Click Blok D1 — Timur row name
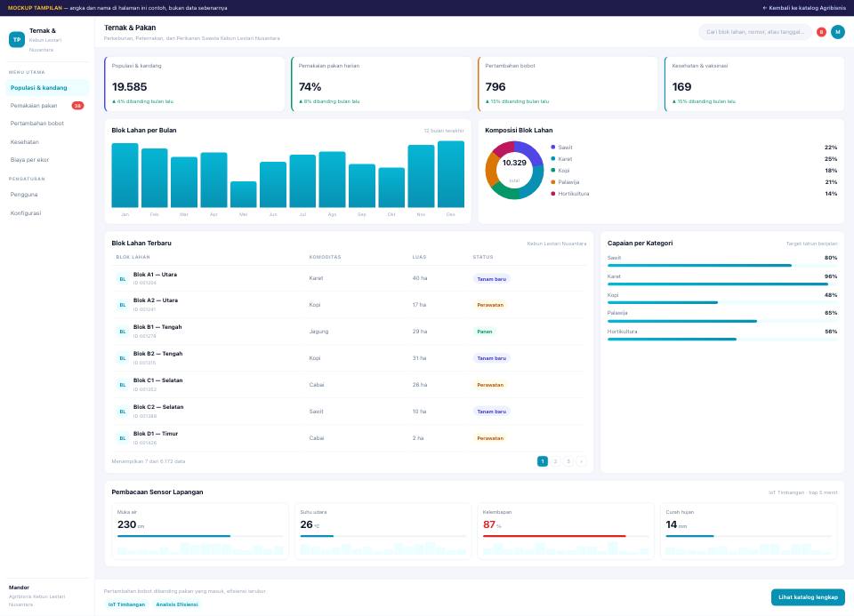The height and width of the screenshot is (616, 854). point(156,434)
